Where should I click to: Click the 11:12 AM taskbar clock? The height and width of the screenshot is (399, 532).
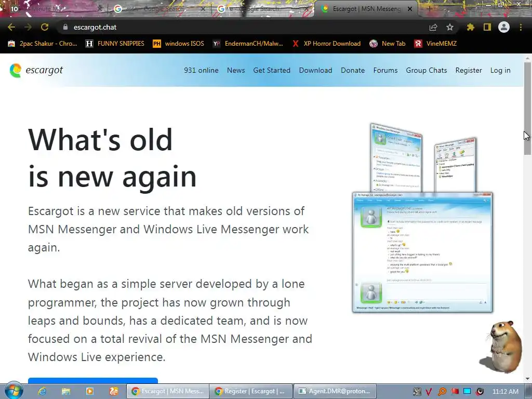click(505, 392)
